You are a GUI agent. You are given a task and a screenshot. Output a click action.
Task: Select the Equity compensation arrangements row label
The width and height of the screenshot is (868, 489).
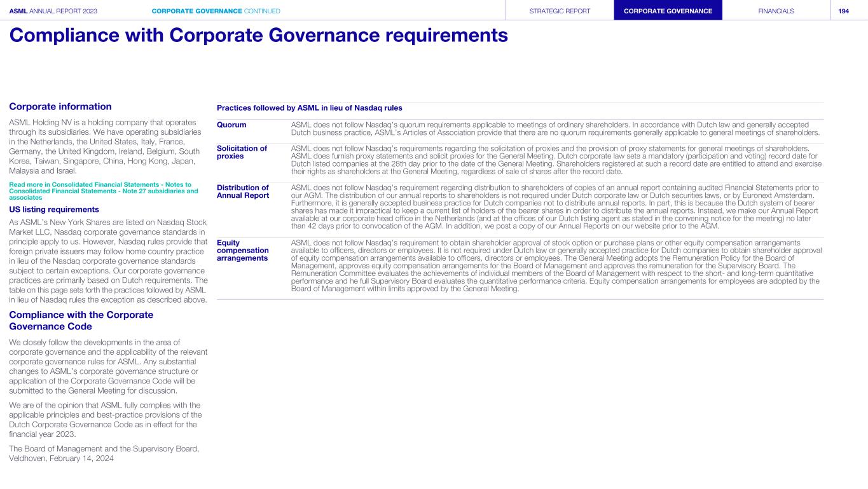pos(243,250)
